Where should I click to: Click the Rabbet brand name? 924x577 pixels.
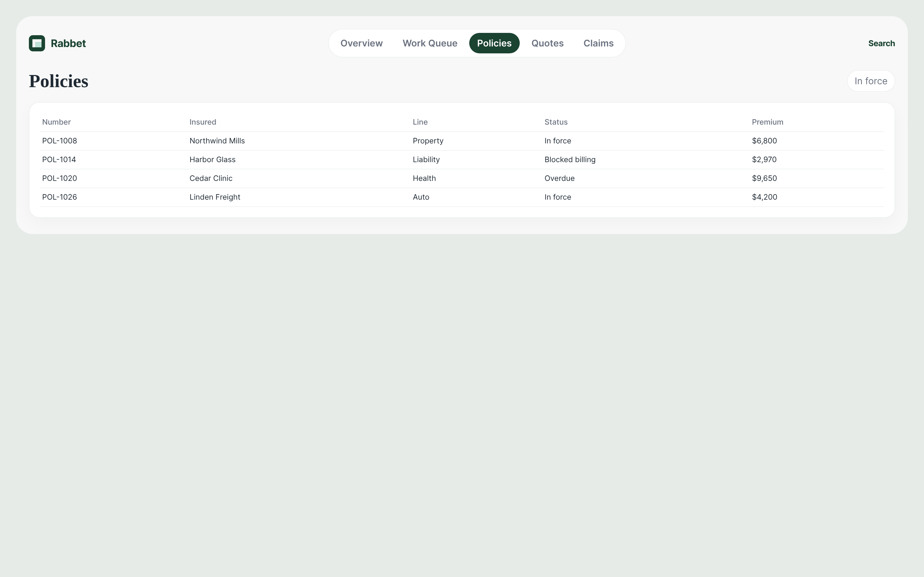[68, 43]
